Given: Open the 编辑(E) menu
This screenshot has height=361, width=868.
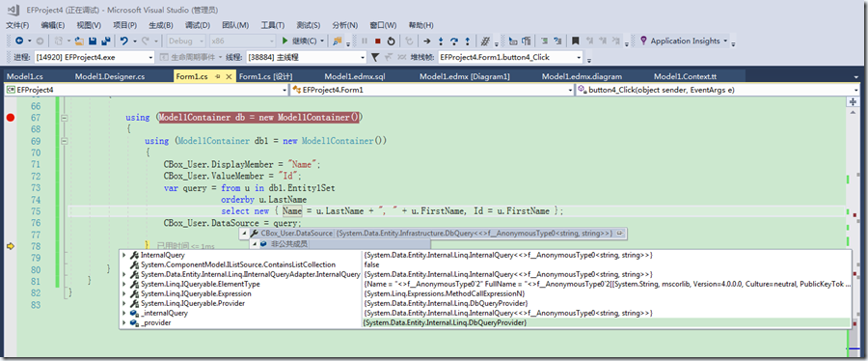Looking at the screenshot, I should click(x=53, y=25).
